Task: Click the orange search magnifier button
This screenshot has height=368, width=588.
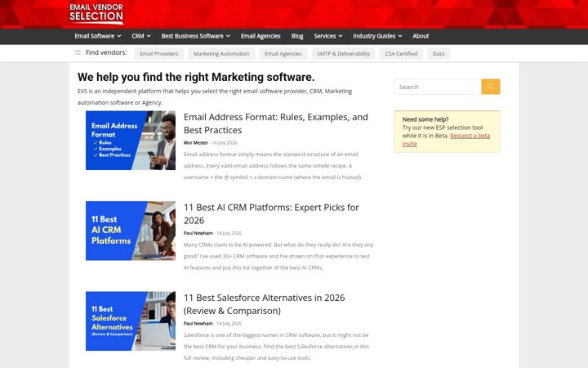Action: coord(491,87)
